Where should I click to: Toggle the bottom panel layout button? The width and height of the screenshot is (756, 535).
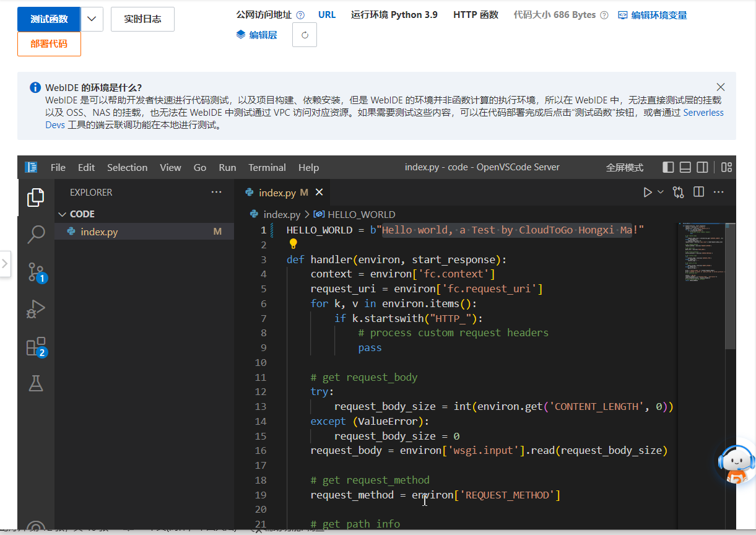[x=685, y=167]
